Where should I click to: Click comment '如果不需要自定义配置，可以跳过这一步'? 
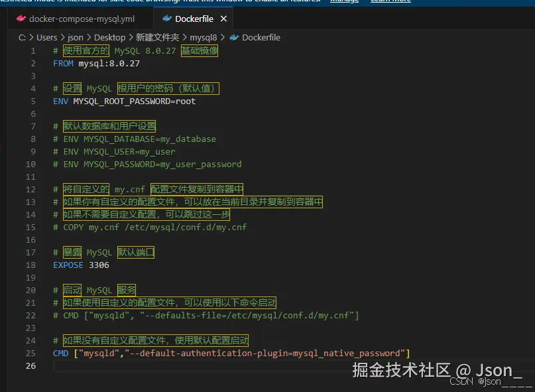147,215
